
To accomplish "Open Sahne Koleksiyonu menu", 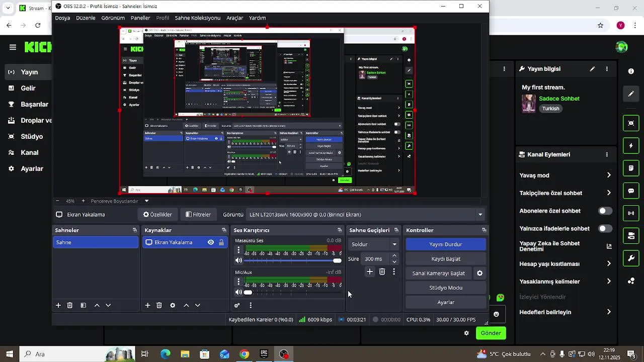I will tap(198, 18).
